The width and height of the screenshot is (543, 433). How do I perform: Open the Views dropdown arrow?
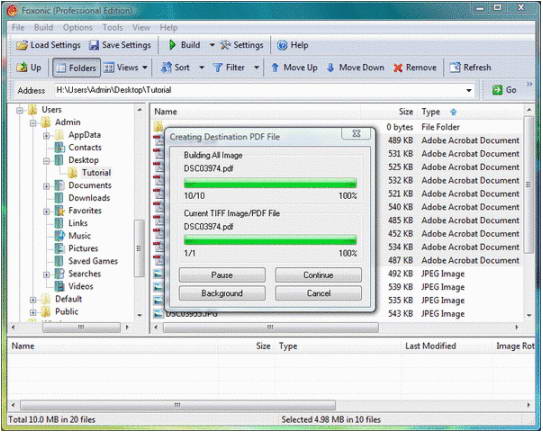(x=145, y=68)
